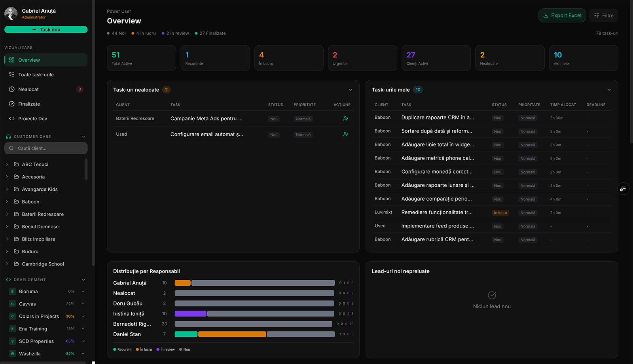Click Iustina Ioniță's purple In review bar segment
Screen dimensions: 633x364
(x=191, y=314)
